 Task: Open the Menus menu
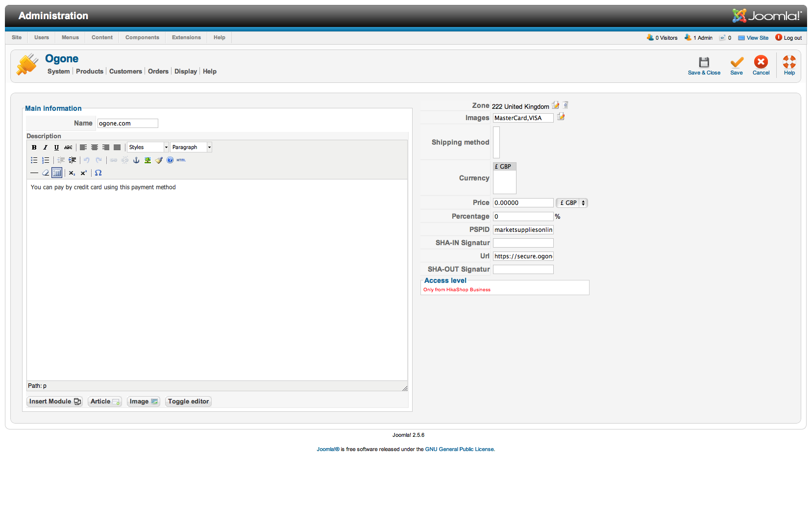70,37
